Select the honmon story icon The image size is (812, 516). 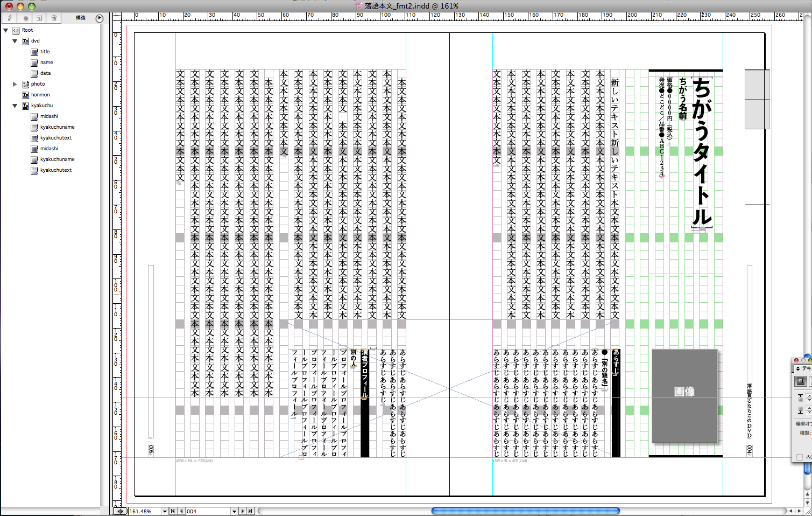[25, 95]
